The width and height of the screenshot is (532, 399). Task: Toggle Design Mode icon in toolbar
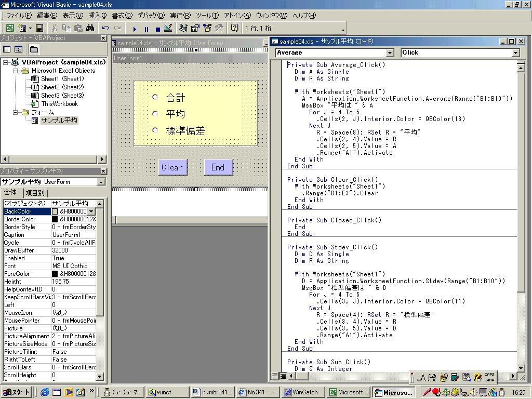coord(168,28)
